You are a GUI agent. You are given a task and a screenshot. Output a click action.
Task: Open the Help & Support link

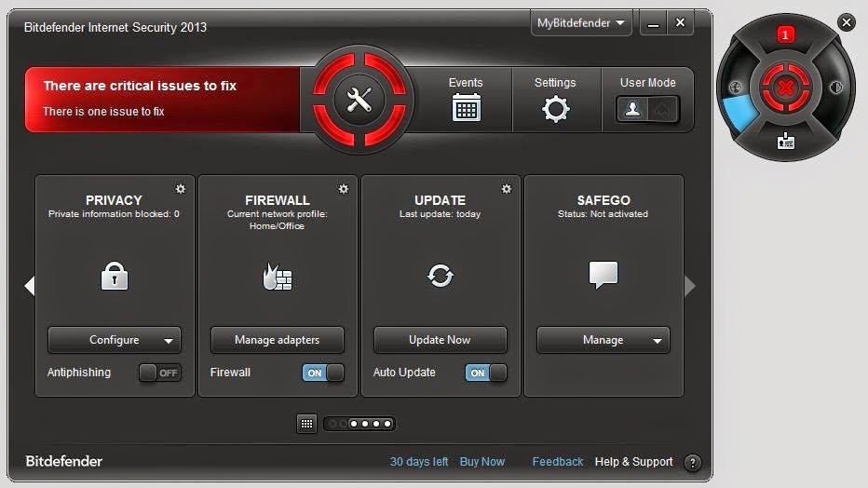coord(634,461)
